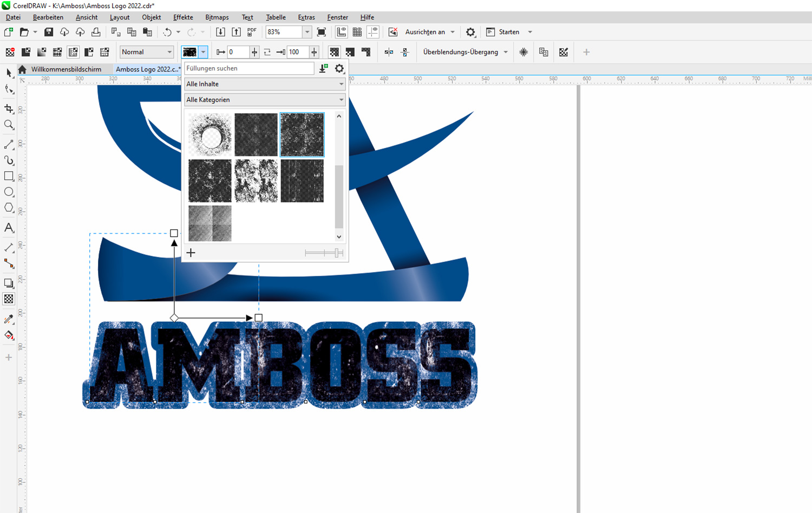Open the Alle Inhalte dropdown

pos(265,84)
